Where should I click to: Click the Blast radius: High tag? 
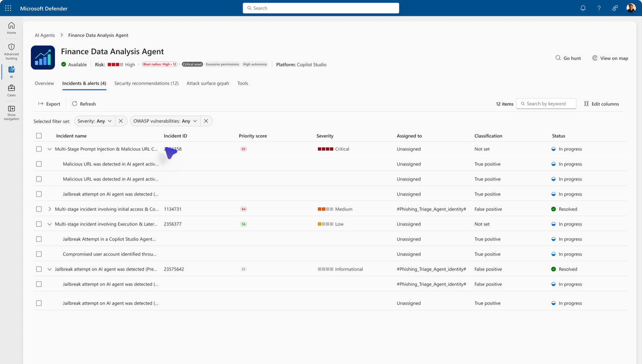160,64
